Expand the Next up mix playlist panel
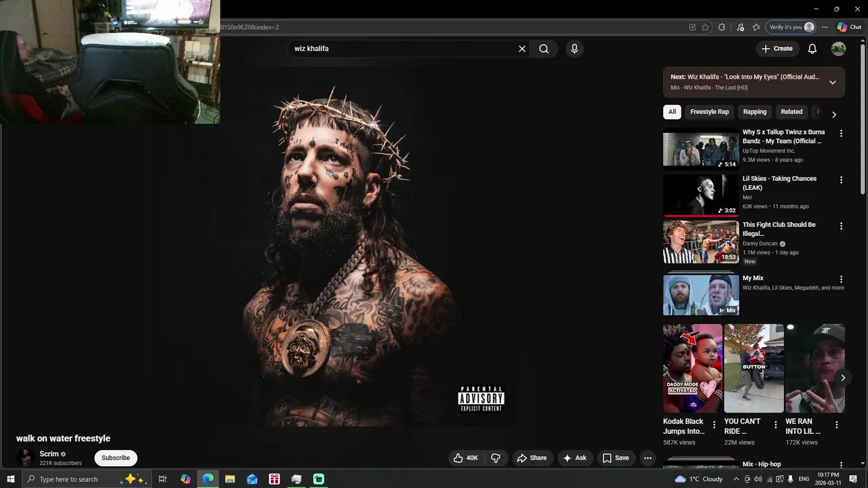 (x=833, y=83)
